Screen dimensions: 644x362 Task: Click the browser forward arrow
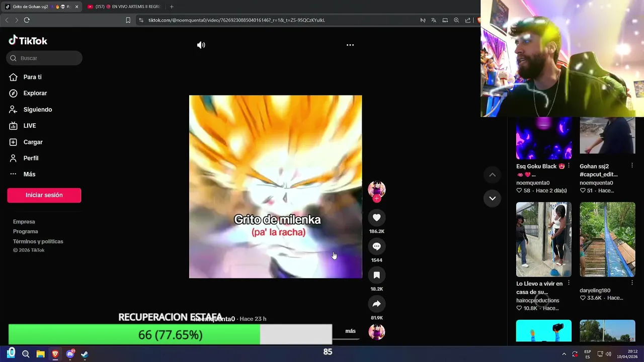click(17, 20)
